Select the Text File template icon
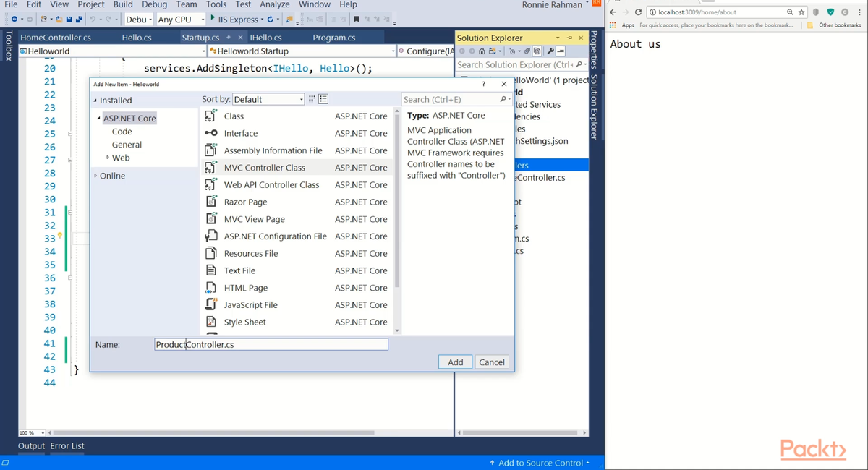The height and width of the screenshot is (470, 868). click(210, 270)
